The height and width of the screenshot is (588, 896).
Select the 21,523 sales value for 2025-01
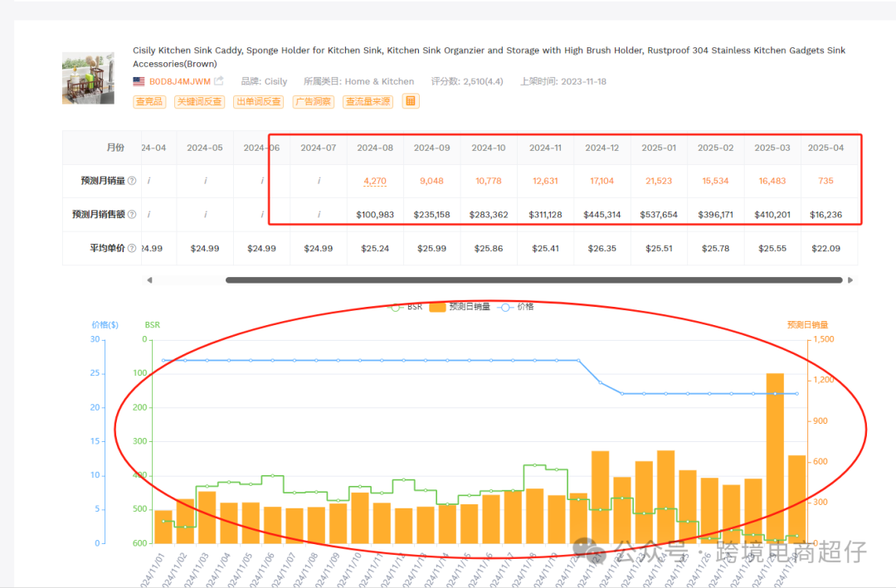click(659, 181)
